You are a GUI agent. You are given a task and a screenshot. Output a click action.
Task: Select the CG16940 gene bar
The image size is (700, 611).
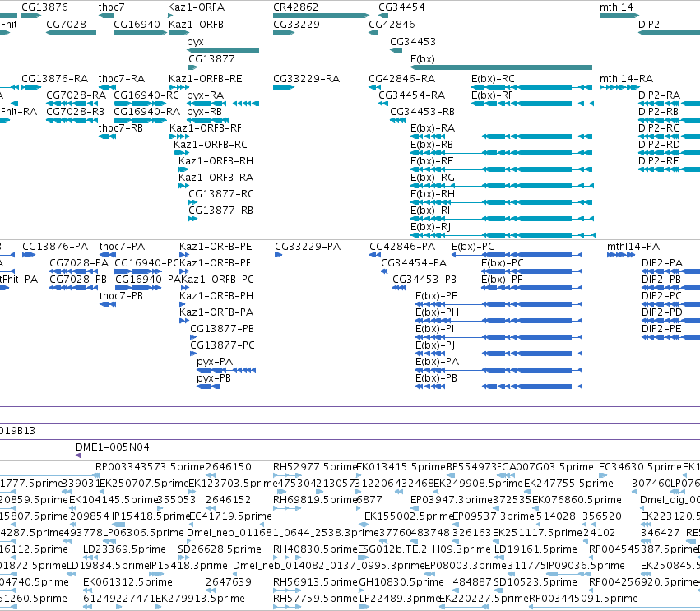tap(140, 33)
